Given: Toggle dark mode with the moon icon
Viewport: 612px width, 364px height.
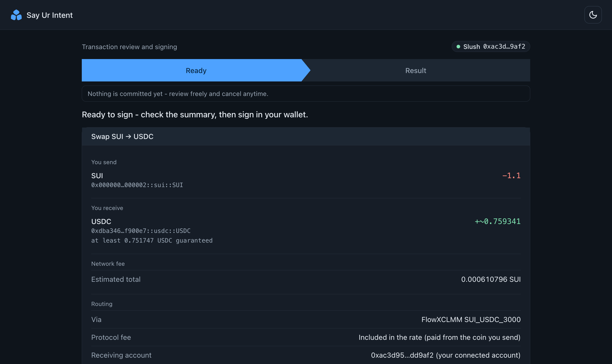Looking at the screenshot, I should pos(593,15).
